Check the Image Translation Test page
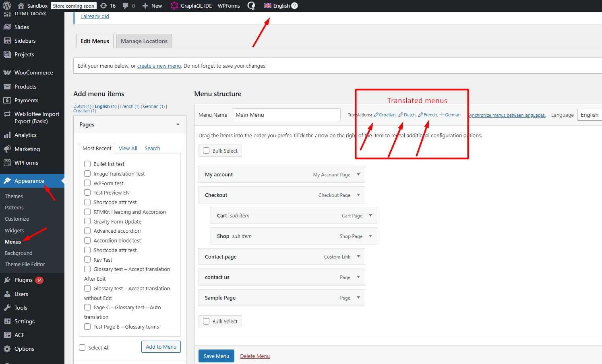The height and width of the screenshot is (364, 602). (x=87, y=173)
